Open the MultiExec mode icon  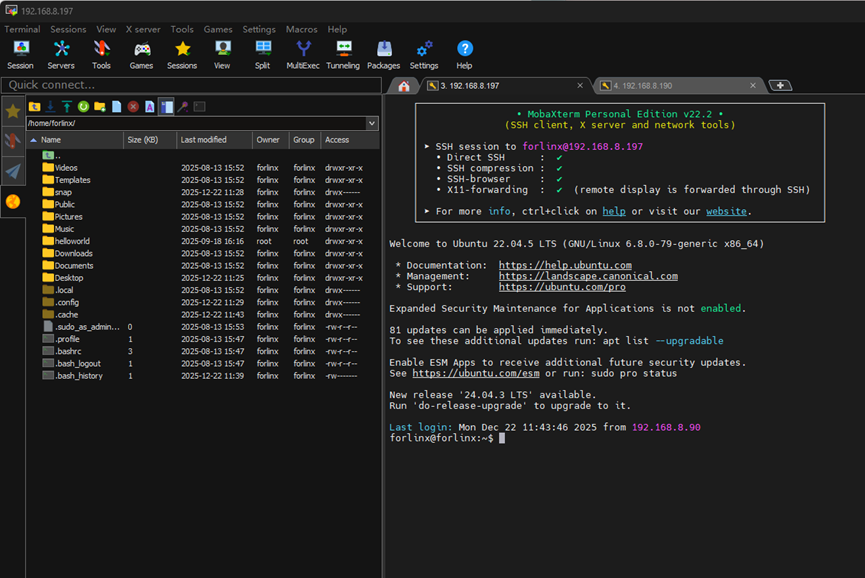[303, 54]
